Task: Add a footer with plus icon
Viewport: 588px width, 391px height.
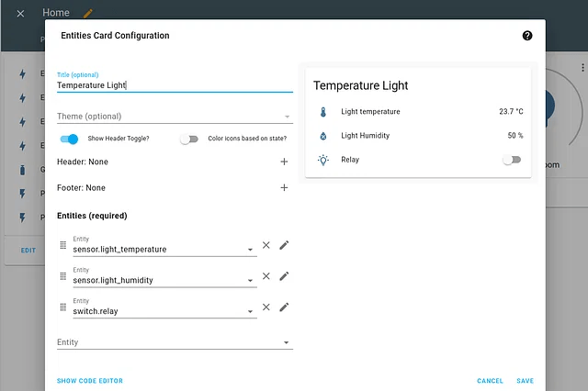Action: coord(284,188)
